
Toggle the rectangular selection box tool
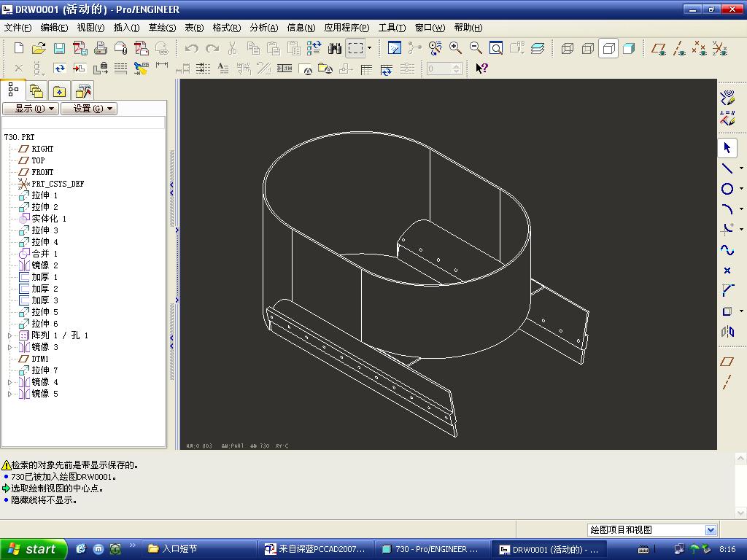tap(355, 48)
